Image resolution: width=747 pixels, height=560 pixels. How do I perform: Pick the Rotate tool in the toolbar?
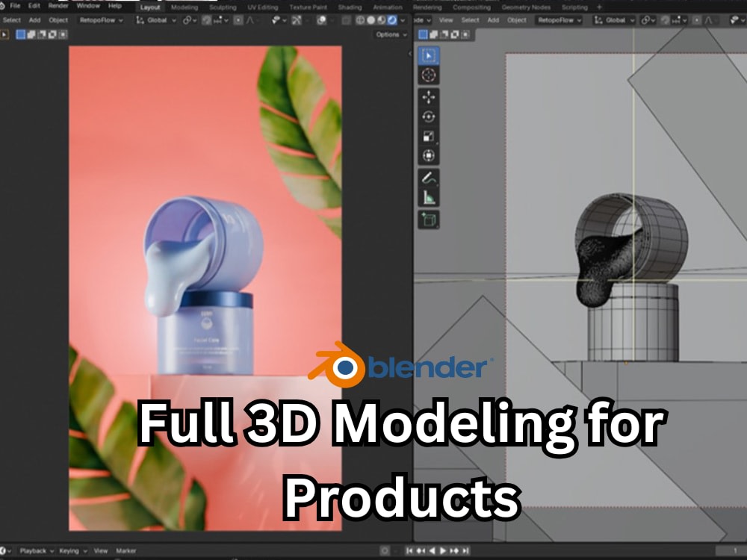click(x=428, y=116)
